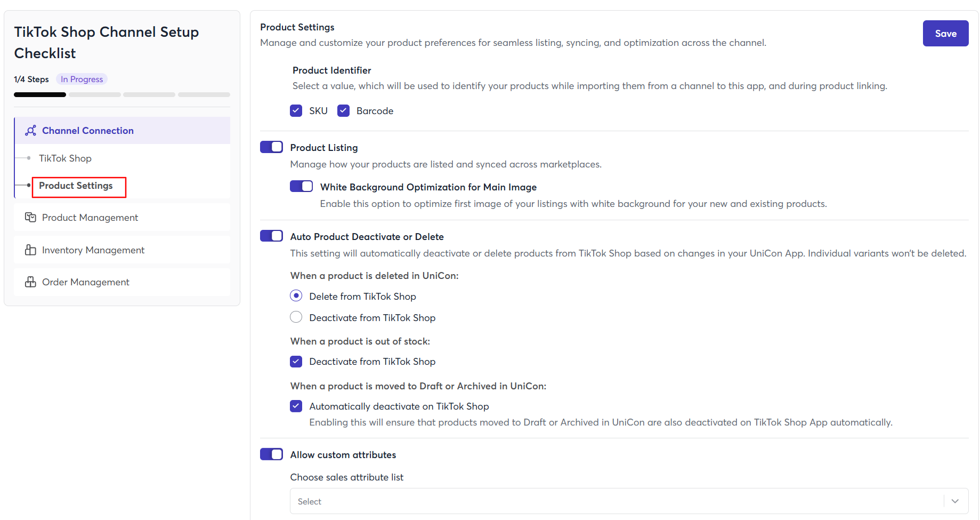Click the dropdown chevron arrow
Image resolution: width=980 pixels, height=520 pixels.
955,501
